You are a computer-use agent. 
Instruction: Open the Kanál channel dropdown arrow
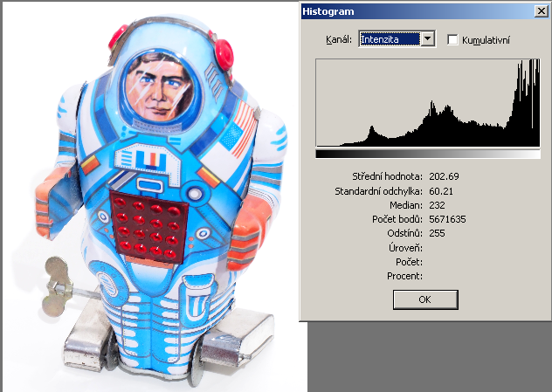[x=428, y=39]
